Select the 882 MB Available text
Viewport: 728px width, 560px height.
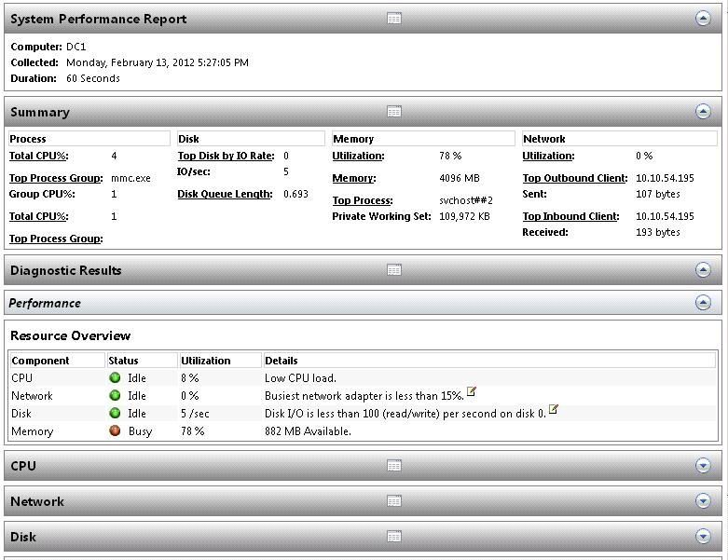(x=308, y=431)
